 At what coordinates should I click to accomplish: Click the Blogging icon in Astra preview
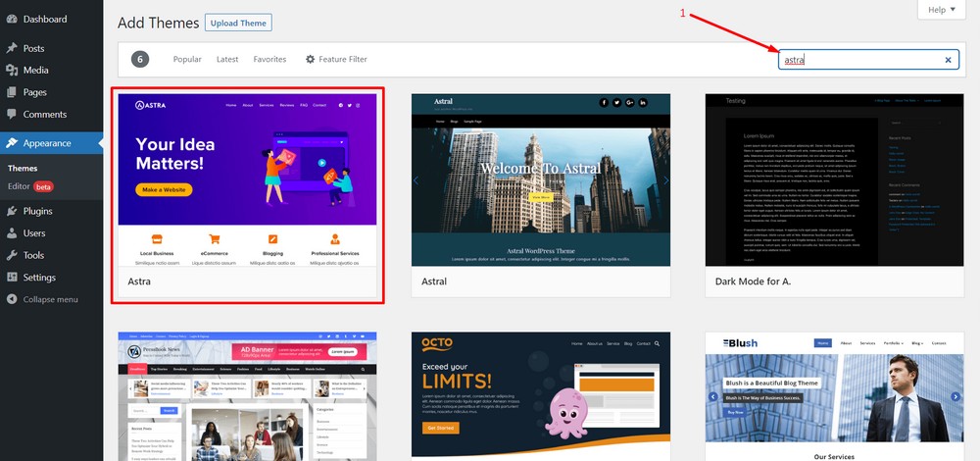point(272,239)
